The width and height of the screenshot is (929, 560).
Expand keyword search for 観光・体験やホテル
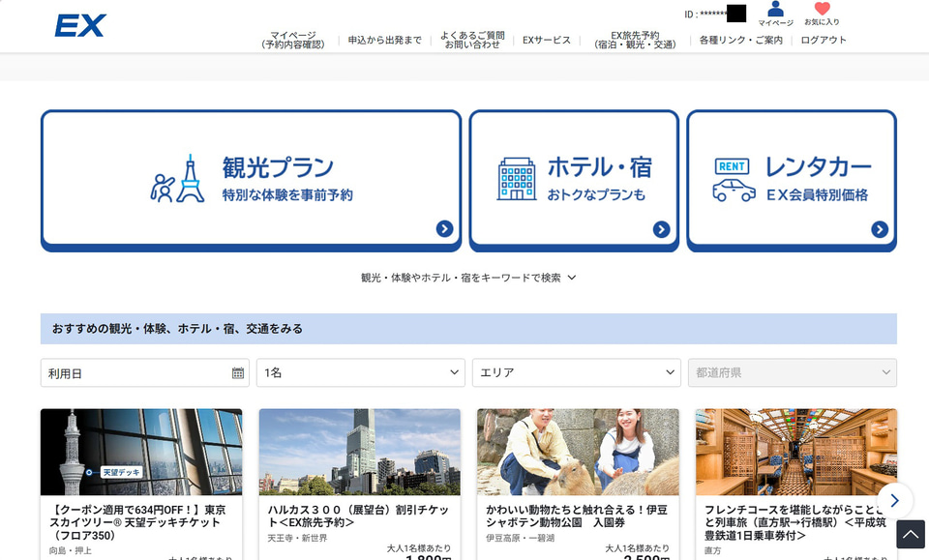[468, 278]
